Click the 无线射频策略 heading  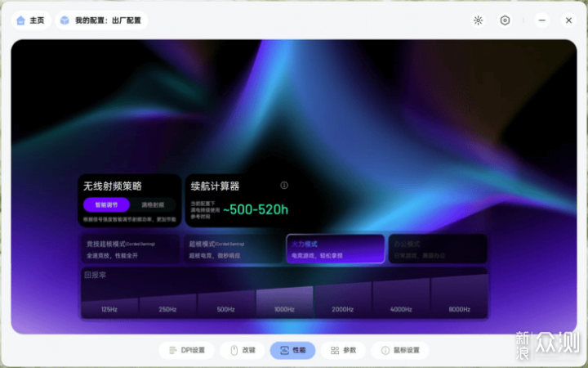[113, 186]
